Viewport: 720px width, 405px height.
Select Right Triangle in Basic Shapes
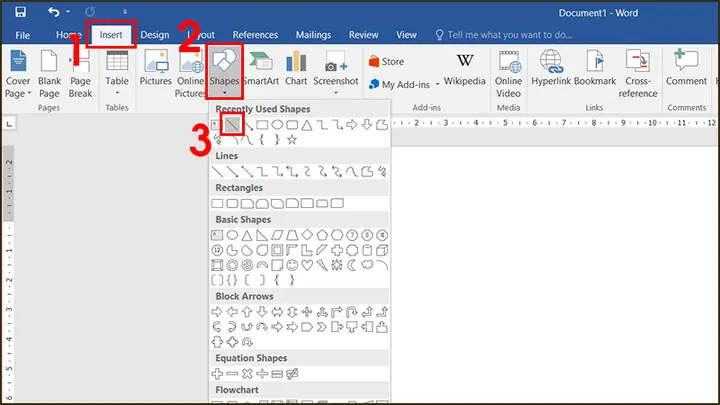pyautogui.click(x=262, y=236)
